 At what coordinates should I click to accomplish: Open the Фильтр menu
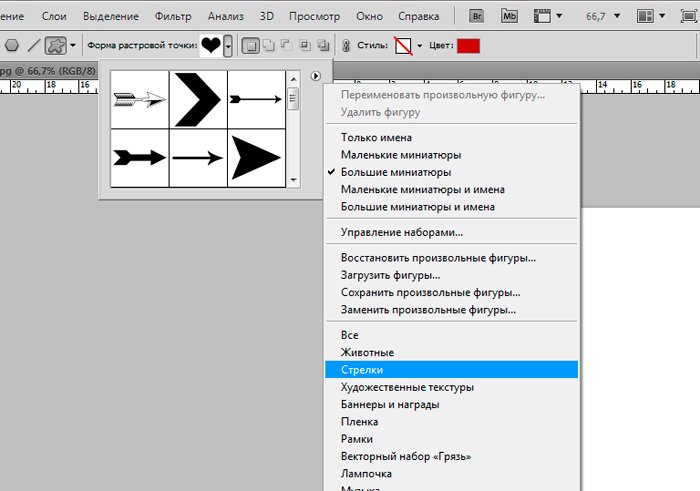point(175,16)
